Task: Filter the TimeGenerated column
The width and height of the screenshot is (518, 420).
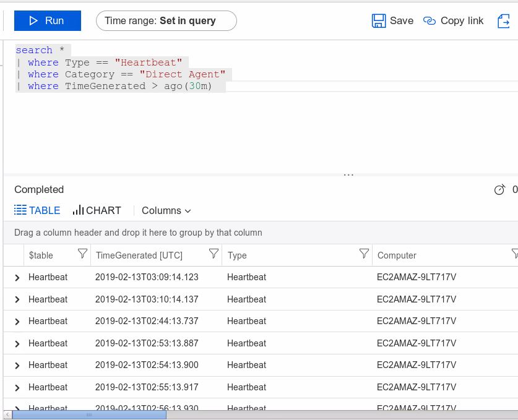Action: (214, 254)
